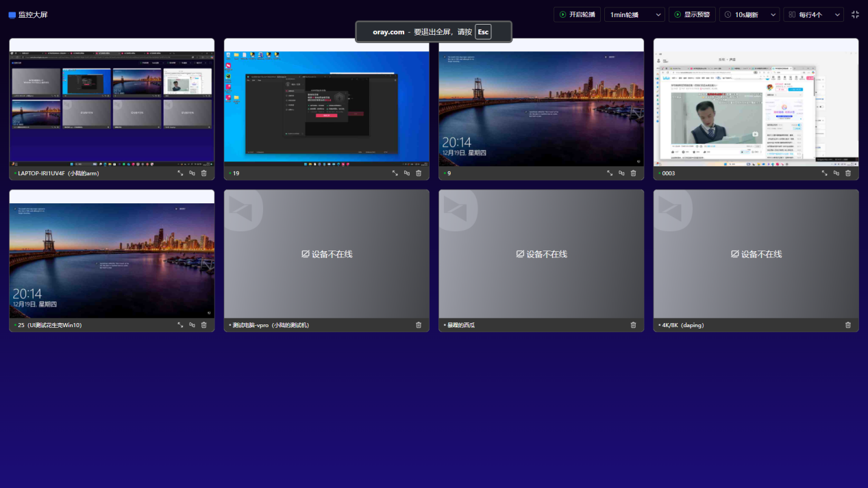Image resolution: width=868 pixels, height=488 pixels.
Task: Delete the 暴躁的西瓜 device tile
Action: pos(633,325)
